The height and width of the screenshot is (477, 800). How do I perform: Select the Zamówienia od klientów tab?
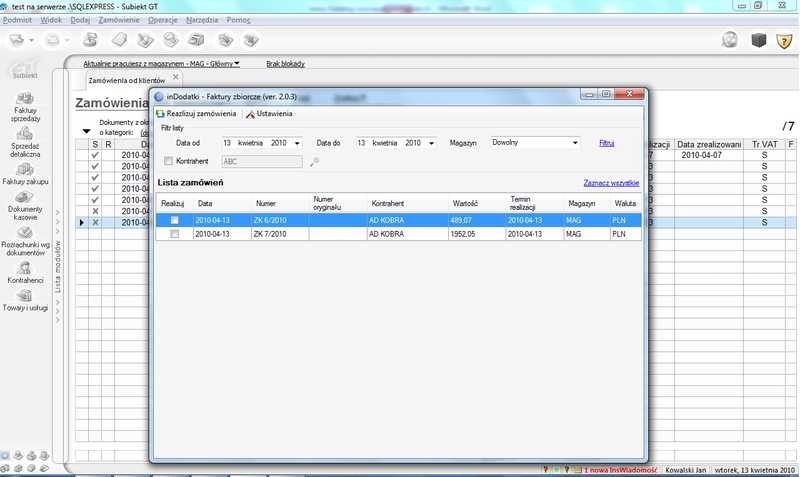click(127, 81)
